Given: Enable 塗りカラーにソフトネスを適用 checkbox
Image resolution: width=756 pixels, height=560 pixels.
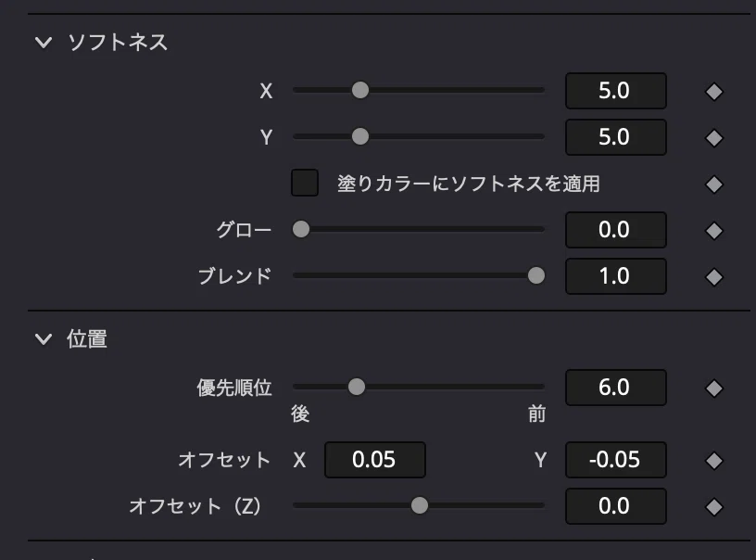Looking at the screenshot, I should click(x=305, y=183).
